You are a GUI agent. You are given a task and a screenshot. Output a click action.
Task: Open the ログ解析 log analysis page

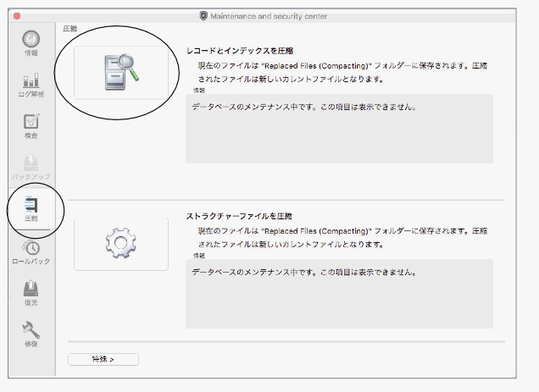[x=31, y=85]
